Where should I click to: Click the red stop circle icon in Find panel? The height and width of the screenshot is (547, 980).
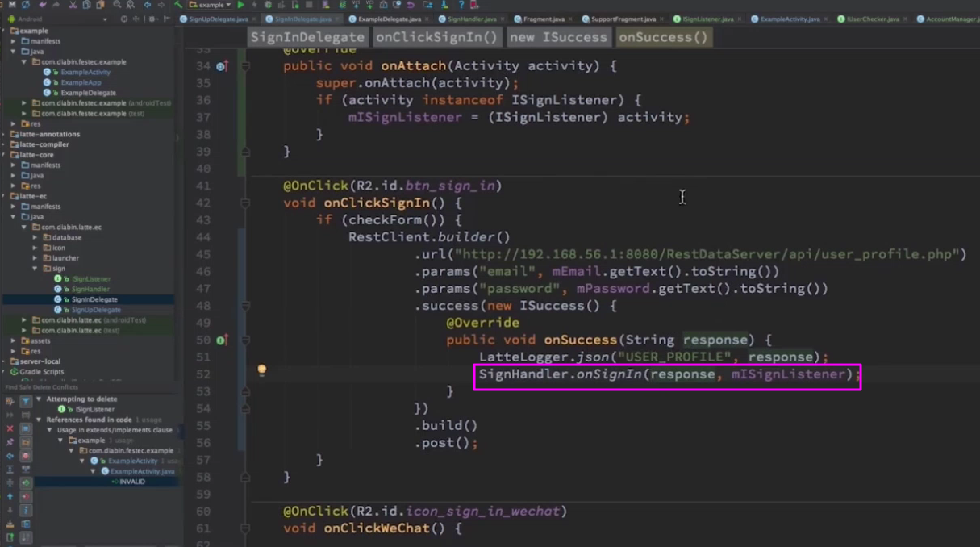click(26, 456)
